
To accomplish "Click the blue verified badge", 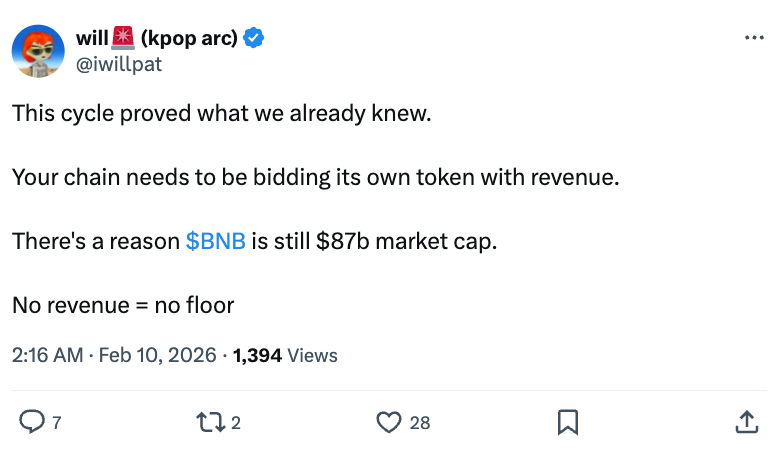I will click(x=255, y=39).
